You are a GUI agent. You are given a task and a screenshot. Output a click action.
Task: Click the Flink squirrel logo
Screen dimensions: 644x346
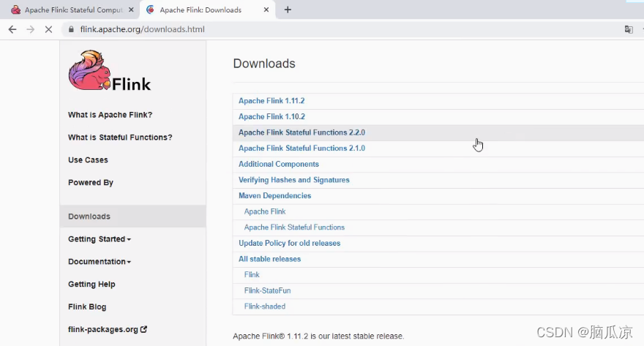tap(110, 71)
